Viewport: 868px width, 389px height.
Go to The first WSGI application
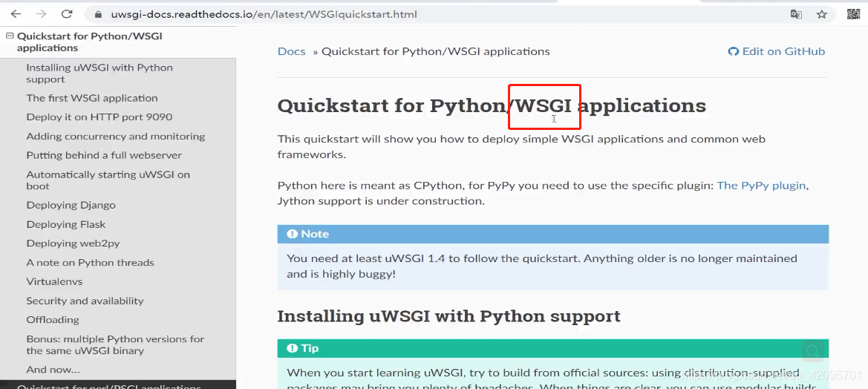point(92,98)
